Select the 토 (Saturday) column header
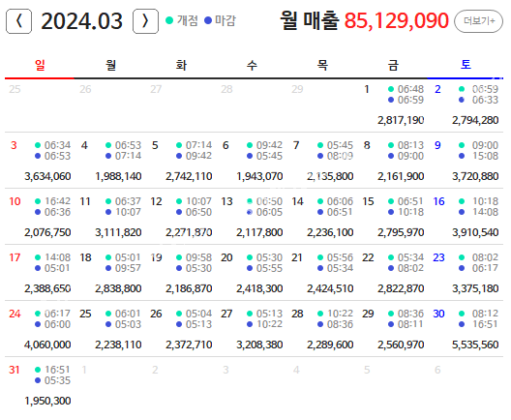The width and height of the screenshot is (511, 420). [x=466, y=65]
